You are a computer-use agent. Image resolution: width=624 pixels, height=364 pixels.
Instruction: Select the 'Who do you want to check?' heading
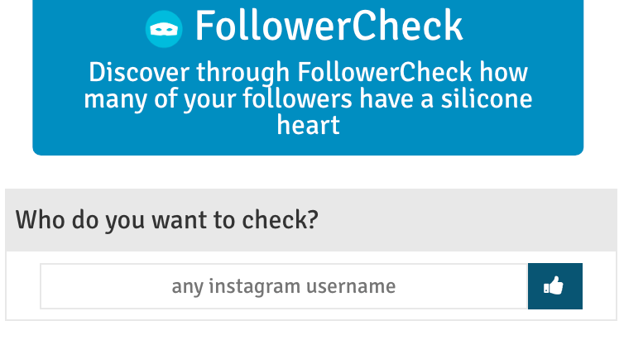pos(166,219)
